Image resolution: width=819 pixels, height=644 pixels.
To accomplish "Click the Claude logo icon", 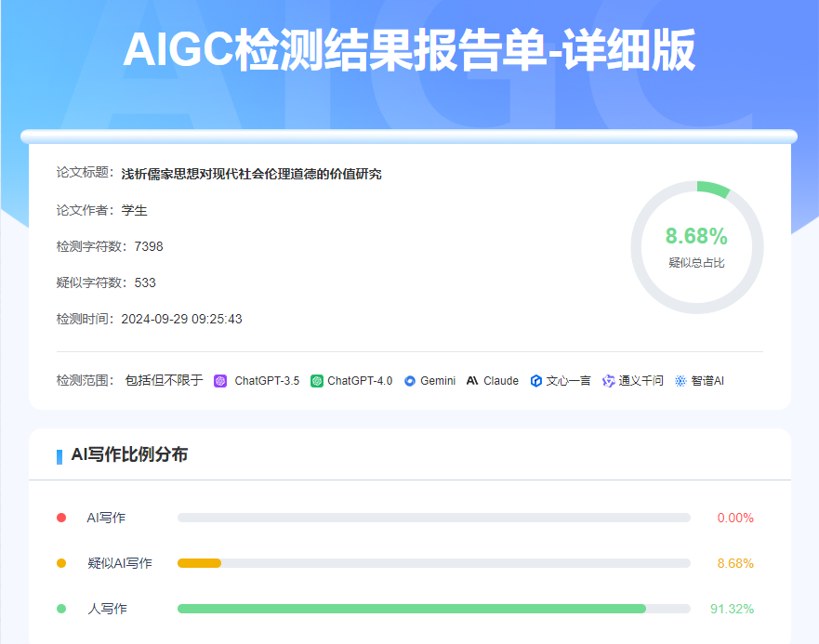I will point(472,381).
